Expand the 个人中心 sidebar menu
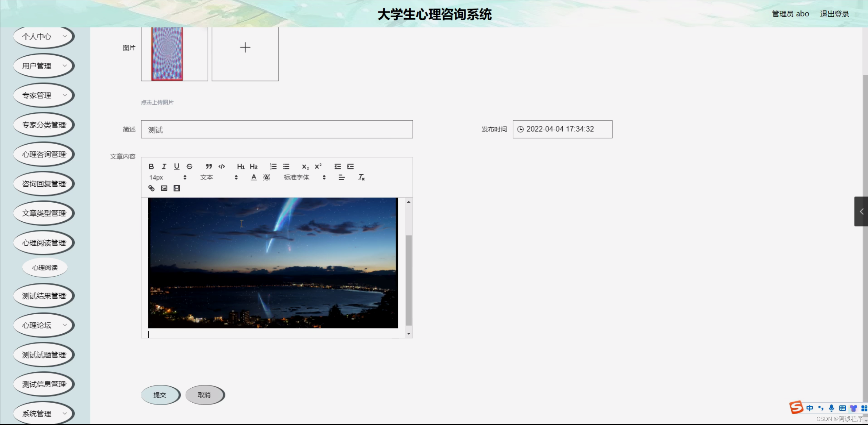Screen dimensions: 868x425 coord(44,36)
